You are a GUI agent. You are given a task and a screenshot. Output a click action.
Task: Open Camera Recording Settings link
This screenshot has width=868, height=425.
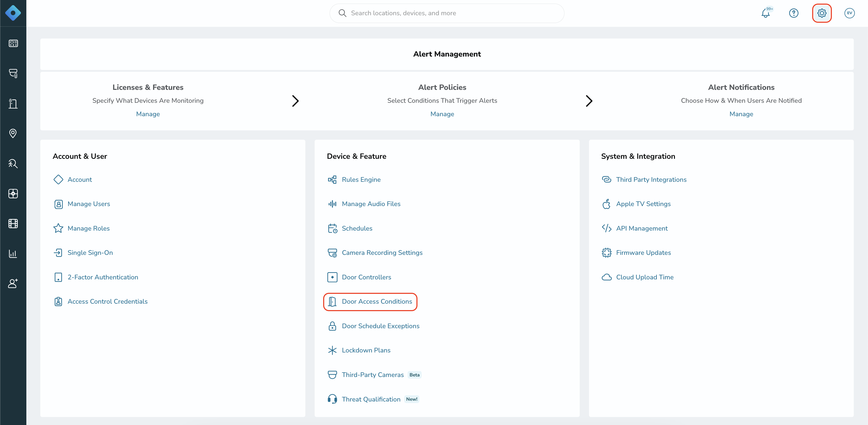tap(382, 253)
